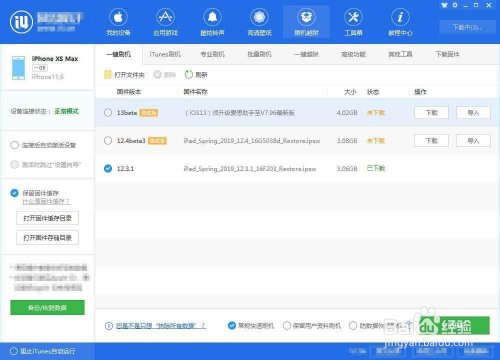Click the 刷新 refresh icon
Image resolution: width=500 pixels, height=360 pixels.
tap(189, 75)
